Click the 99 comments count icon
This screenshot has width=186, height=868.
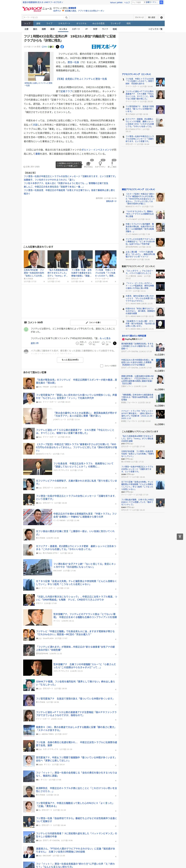pyautogui.click(x=44, y=47)
